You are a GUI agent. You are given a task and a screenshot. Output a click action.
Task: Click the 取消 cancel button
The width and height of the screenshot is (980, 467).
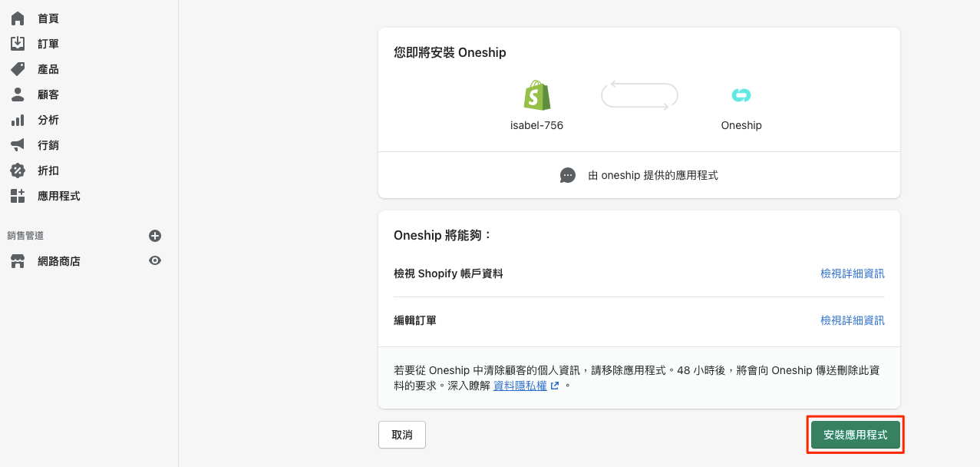click(402, 435)
